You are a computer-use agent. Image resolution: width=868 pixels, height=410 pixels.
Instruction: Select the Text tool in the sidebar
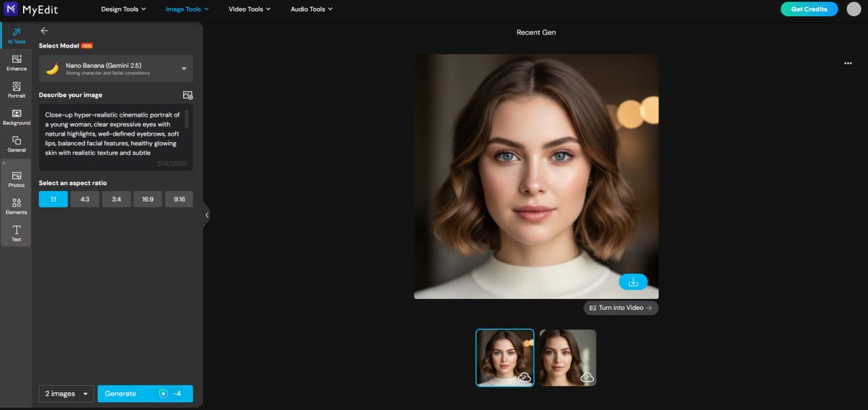(16, 232)
